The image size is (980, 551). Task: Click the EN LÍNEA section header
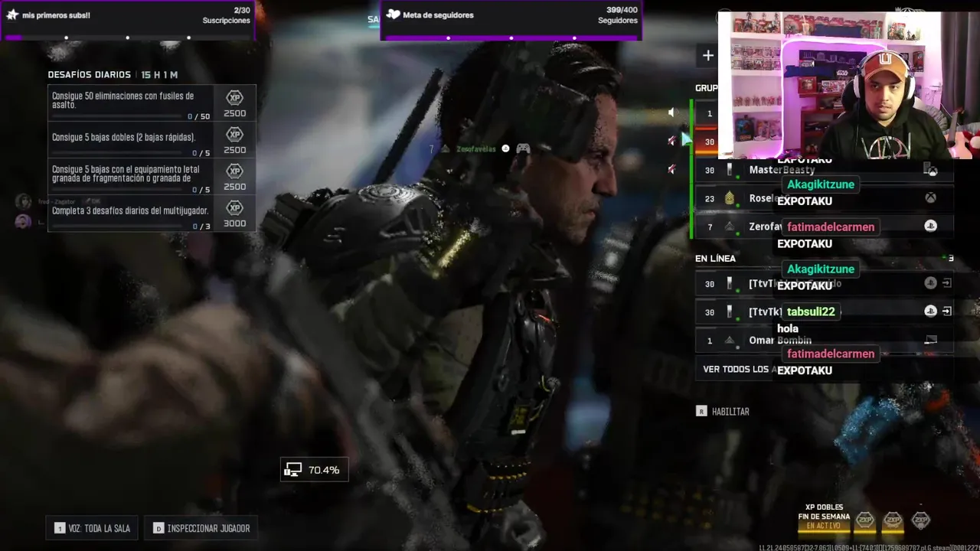click(715, 259)
